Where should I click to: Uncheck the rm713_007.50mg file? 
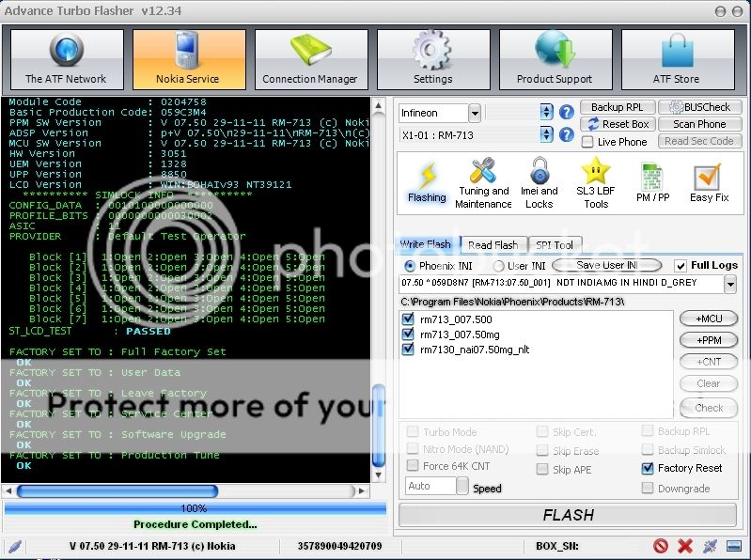click(x=408, y=334)
